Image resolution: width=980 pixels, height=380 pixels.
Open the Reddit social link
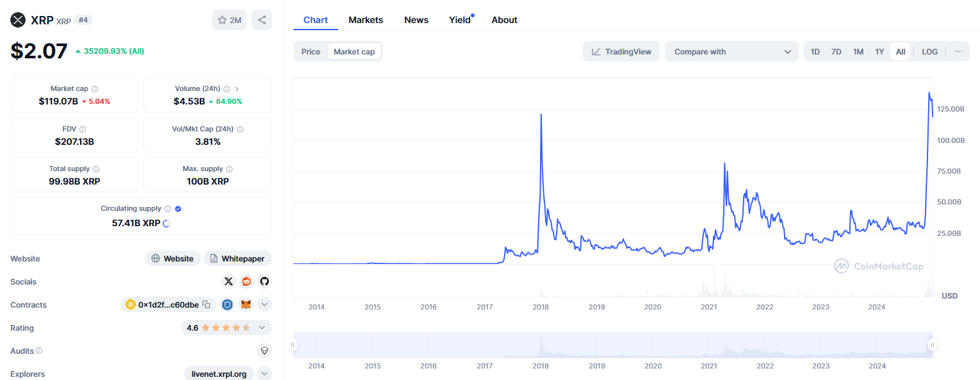click(247, 281)
